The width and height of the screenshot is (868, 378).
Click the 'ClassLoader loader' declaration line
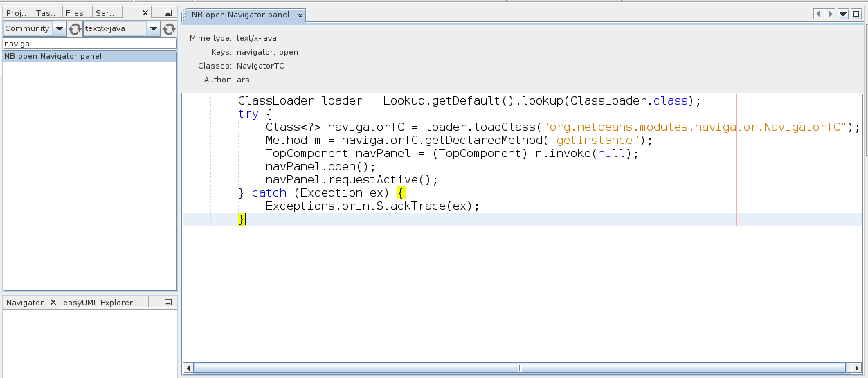[x=470, y=101]
